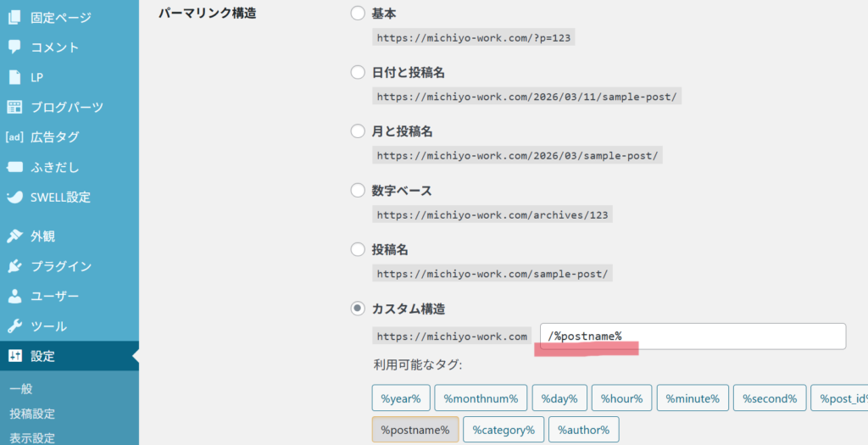The image size is (868, 445).
Task: Insert the %author% tag
Action: [583, 430]
